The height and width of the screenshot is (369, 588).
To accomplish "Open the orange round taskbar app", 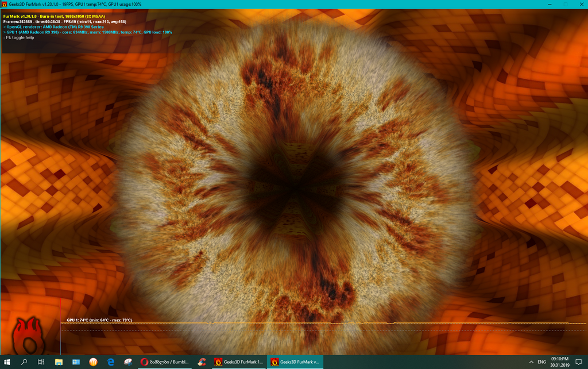I will [93, 362].
